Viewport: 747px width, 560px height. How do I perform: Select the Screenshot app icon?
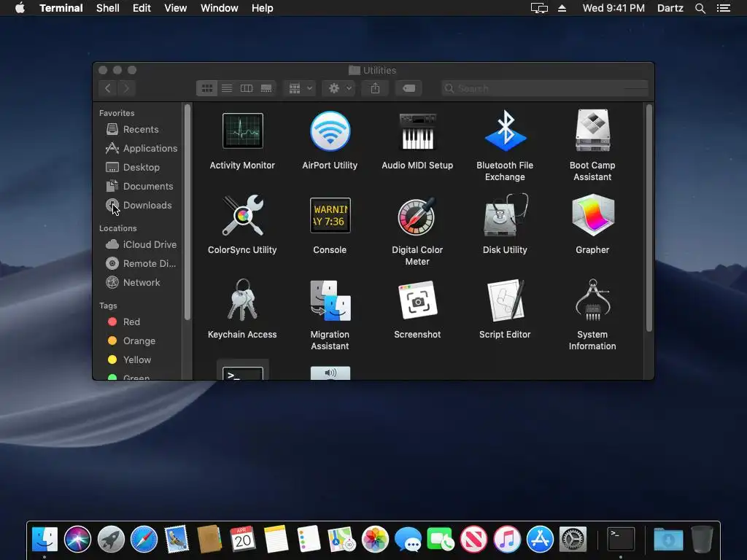417,300
